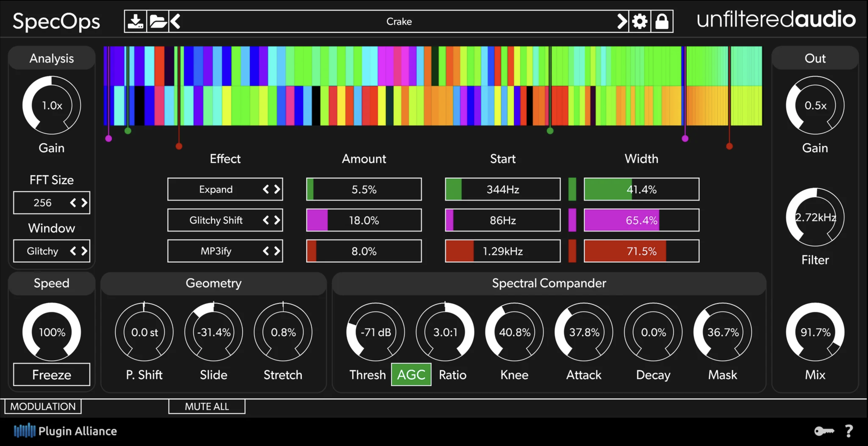The image size is (868, 446).
Task: Click the Slide -31.4% knob
Action: click(214, 332)
